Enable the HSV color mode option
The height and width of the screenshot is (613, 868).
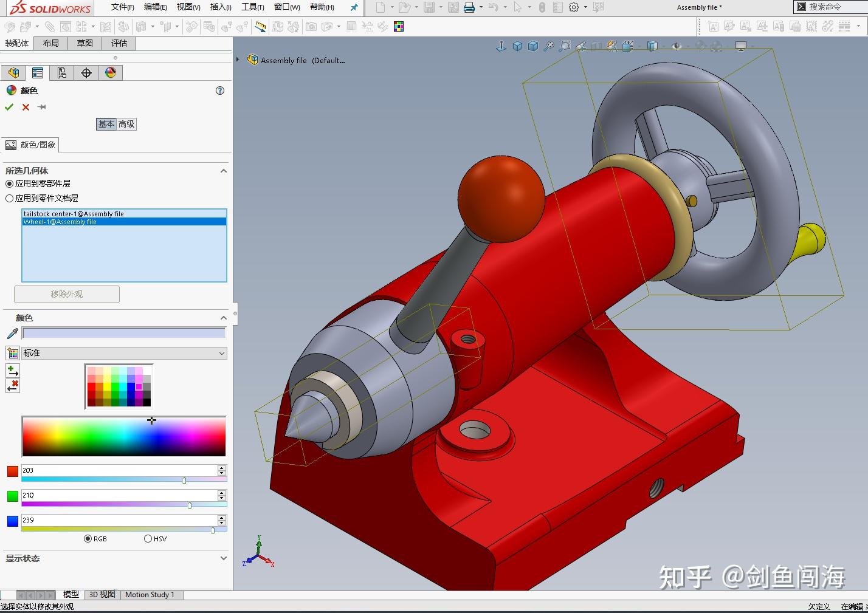[148, 538]
